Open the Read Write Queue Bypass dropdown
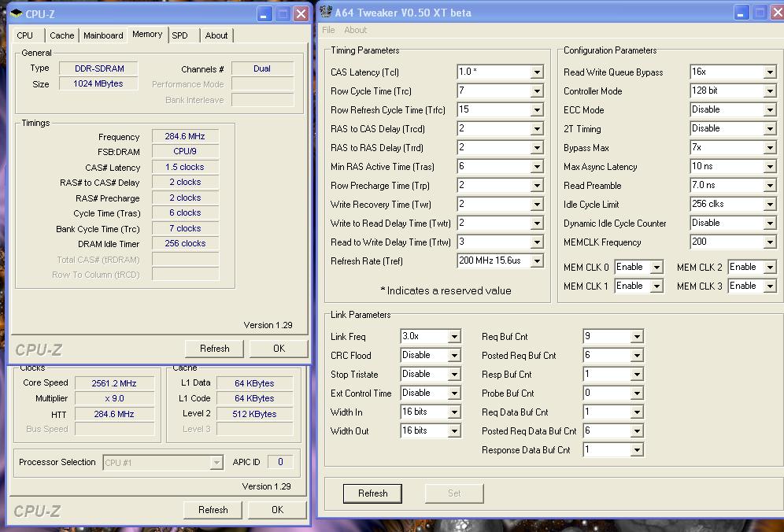 [x=770, y=72]
